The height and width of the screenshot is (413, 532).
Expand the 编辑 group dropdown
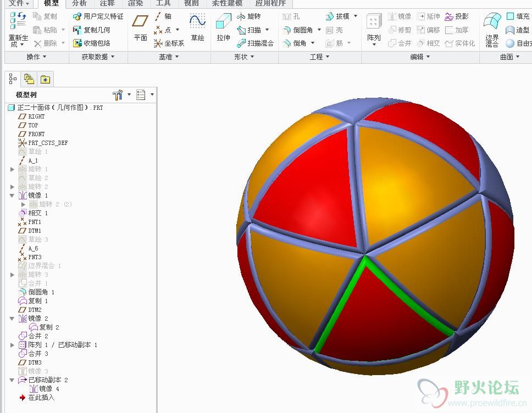point(420,57)
